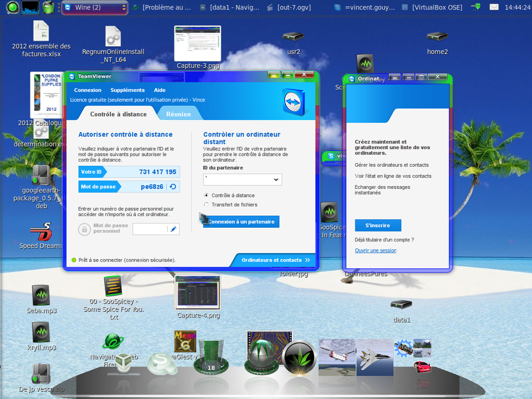Click the Mot de passe personnel input field
Image resolution: width=532 pixels, height=399 pixels.
[150, 229]
